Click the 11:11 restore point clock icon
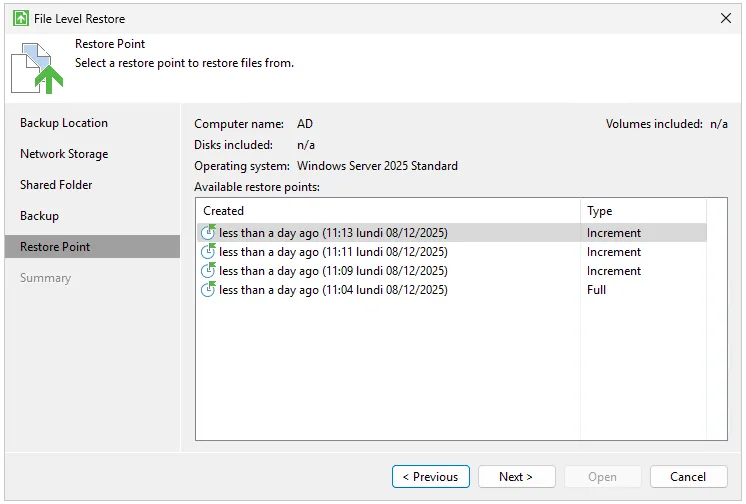Viewport: 746px width, 504px height. [208, 252]
